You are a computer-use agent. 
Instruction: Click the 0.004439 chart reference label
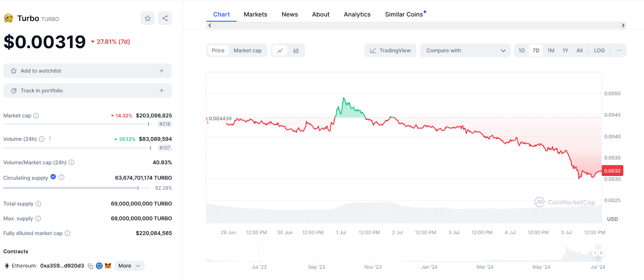coord(220,119)
